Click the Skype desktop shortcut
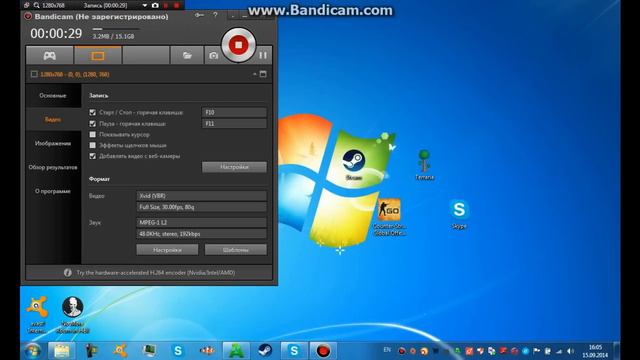The height and width of the screenshot is (360, 640). coord(459,214)
